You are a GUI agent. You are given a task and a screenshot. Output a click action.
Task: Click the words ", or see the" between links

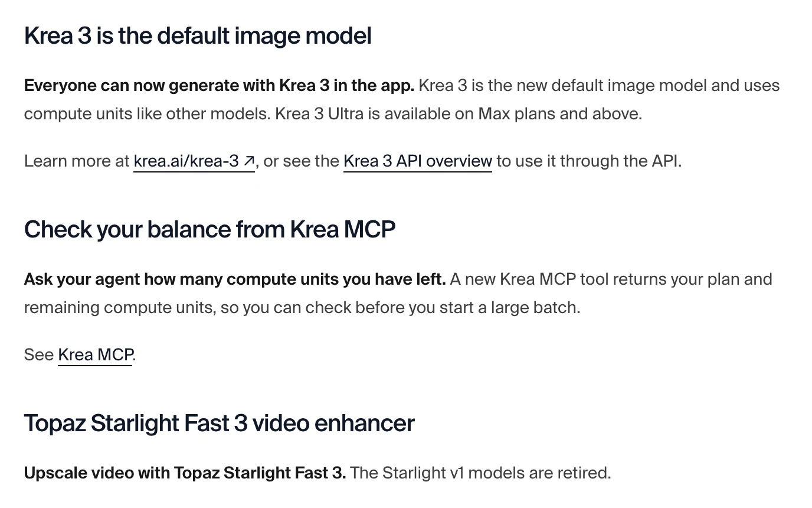pyautogui.click(x=297, y=161)
